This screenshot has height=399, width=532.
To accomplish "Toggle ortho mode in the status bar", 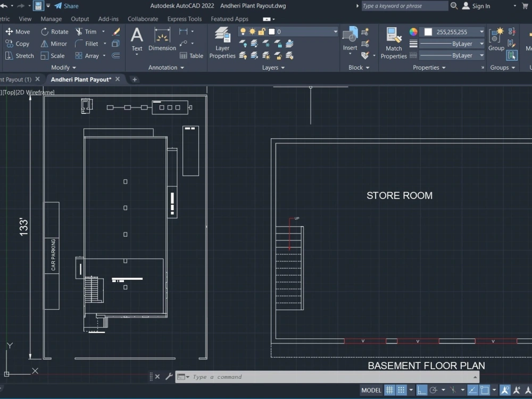I will point(421,390).
